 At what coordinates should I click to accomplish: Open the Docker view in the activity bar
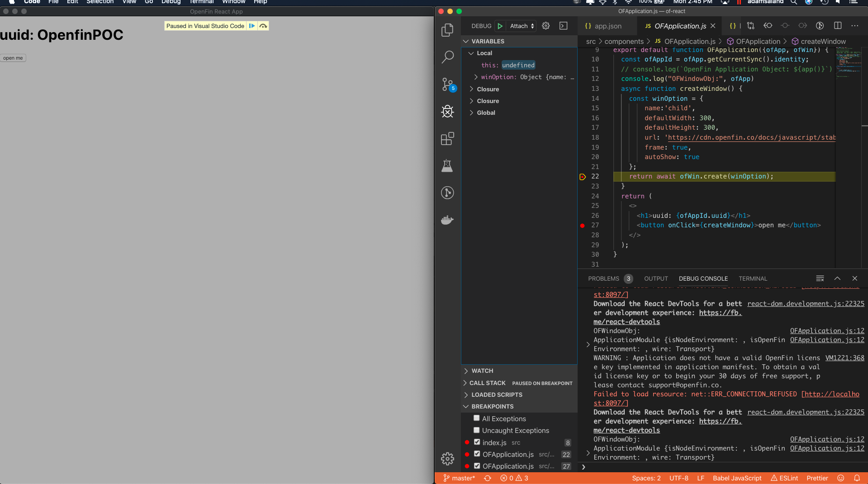pos(447,220)
